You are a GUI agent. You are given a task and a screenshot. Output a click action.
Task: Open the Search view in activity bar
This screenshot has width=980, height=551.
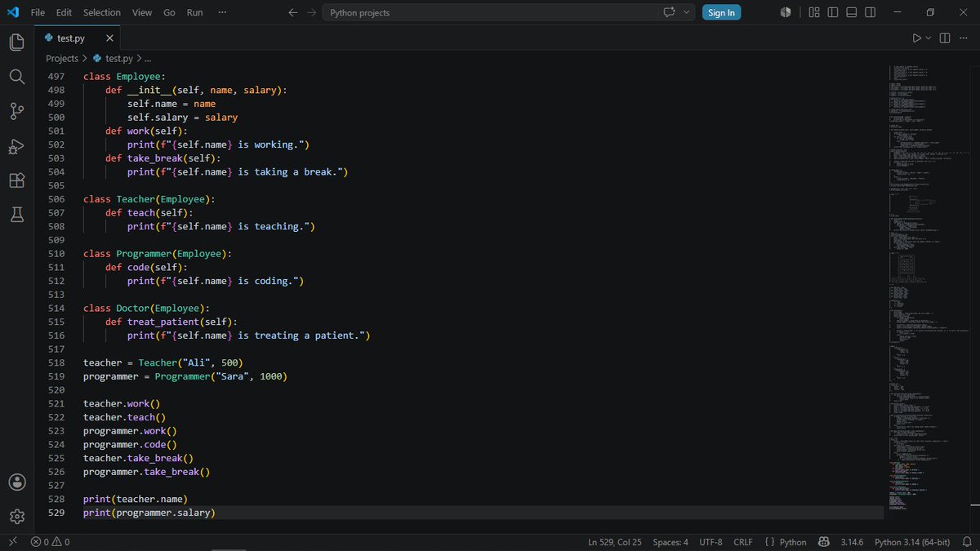pos(17,76)
